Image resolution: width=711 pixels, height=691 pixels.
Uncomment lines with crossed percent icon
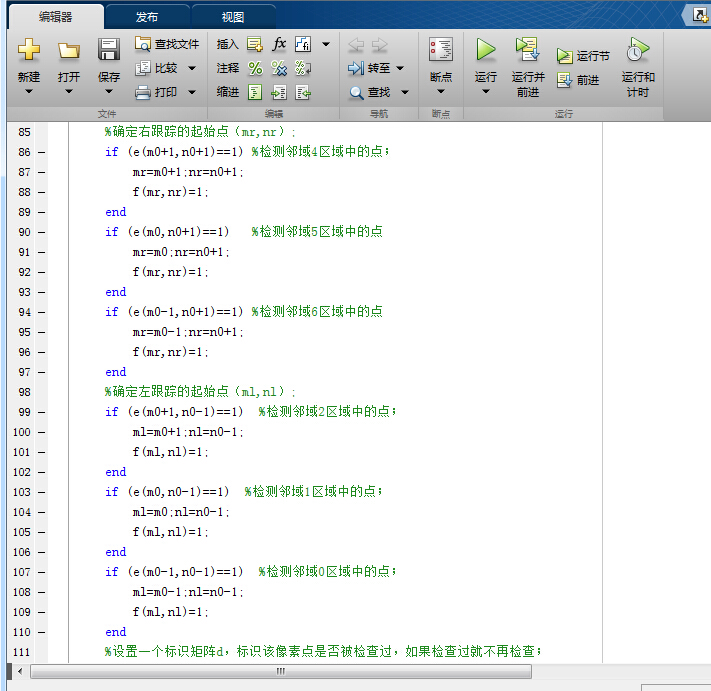point(279,68)
